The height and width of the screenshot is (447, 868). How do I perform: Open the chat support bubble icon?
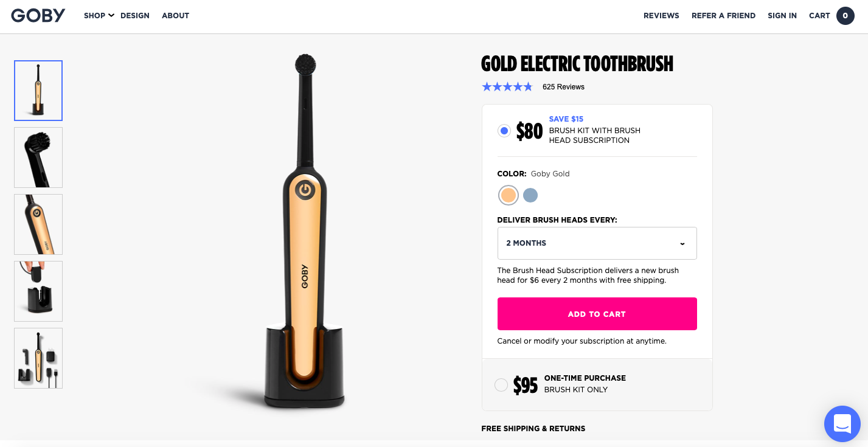842,424
